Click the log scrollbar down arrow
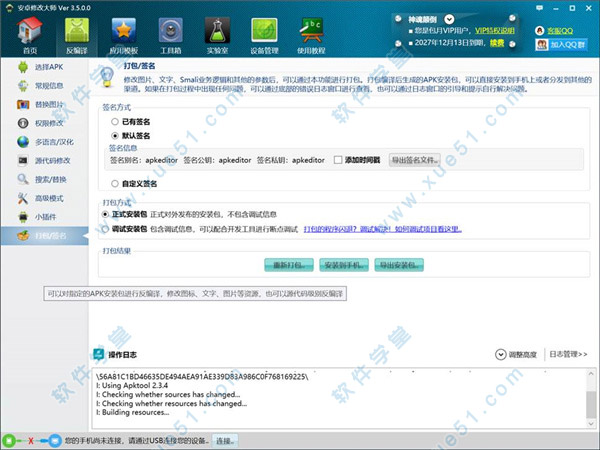 591,423
